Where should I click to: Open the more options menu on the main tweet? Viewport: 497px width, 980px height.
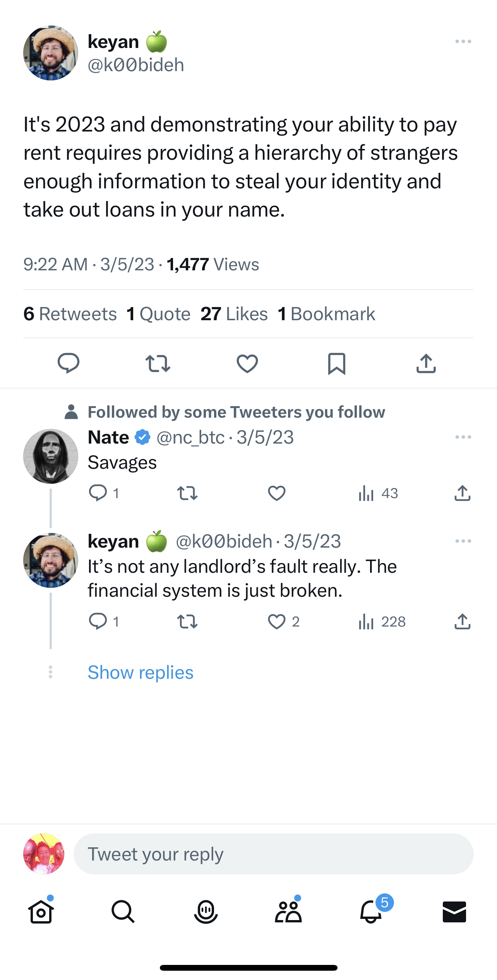[x=463, y=41]
